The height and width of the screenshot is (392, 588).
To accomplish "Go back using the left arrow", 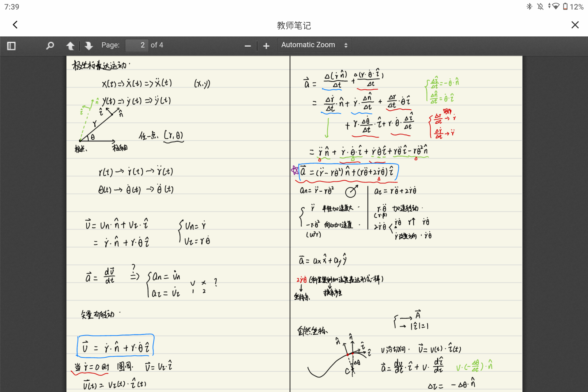I will (x=15, y=25).
